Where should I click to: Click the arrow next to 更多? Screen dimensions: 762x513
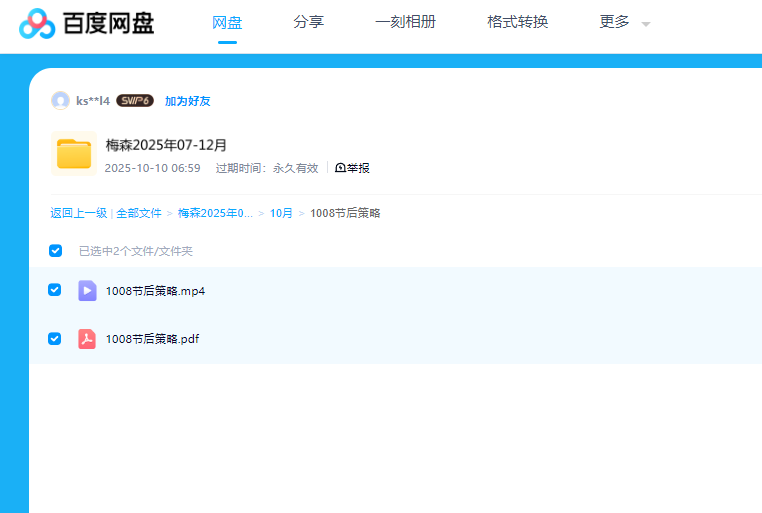pyautogui.click(x=645, y=24)
